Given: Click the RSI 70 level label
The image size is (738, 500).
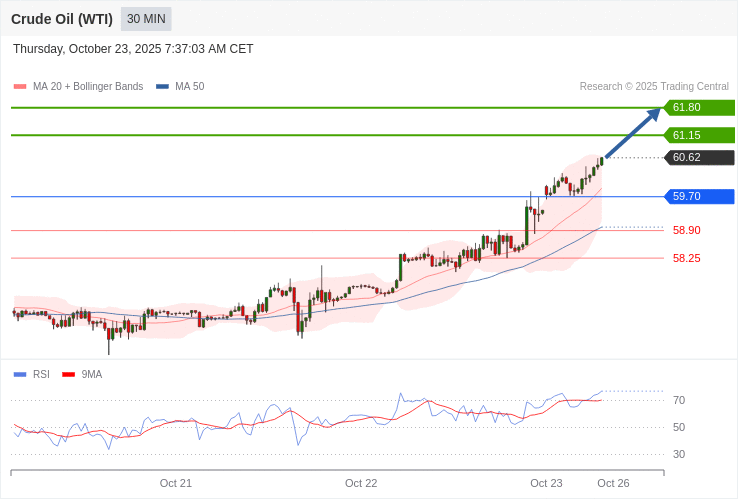Looking at the screenshot, I should (x=679, y=400).
